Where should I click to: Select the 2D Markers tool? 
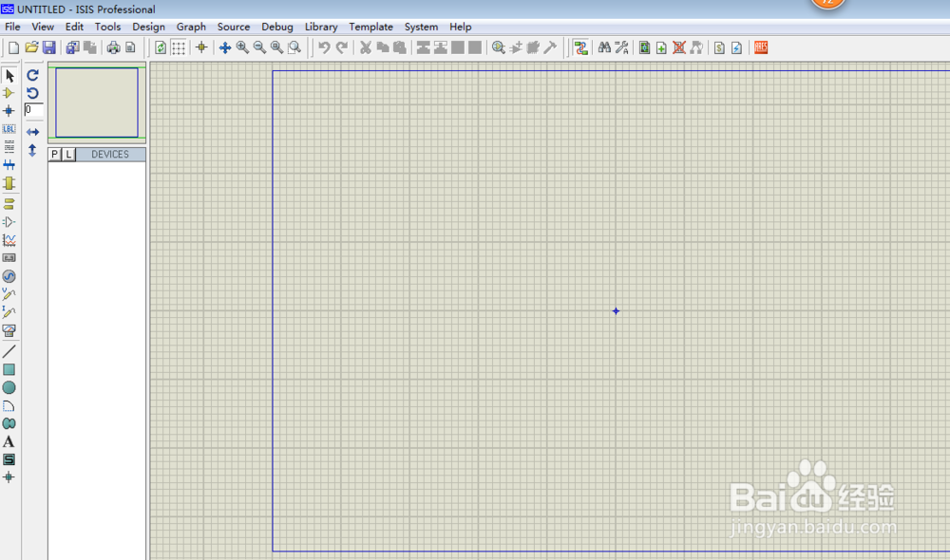coord(9,477)
